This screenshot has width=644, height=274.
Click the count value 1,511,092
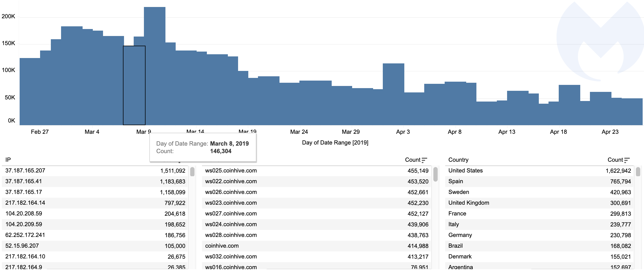pyautogui.click(x=173, y=171)
